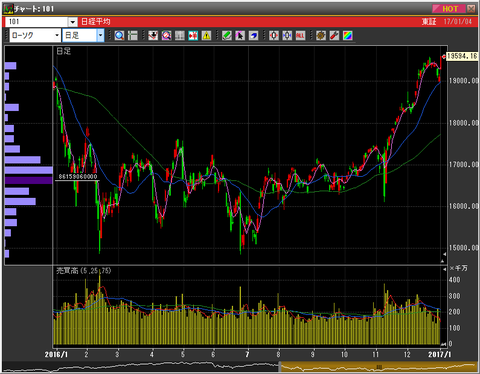
Task: Click the red arrow marker beside current price
Action: pyautogui.click(x=444, y=56)
